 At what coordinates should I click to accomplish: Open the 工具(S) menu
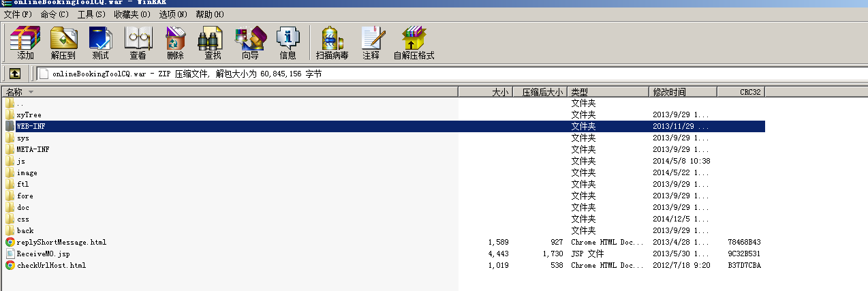click(x=91, y=14)
